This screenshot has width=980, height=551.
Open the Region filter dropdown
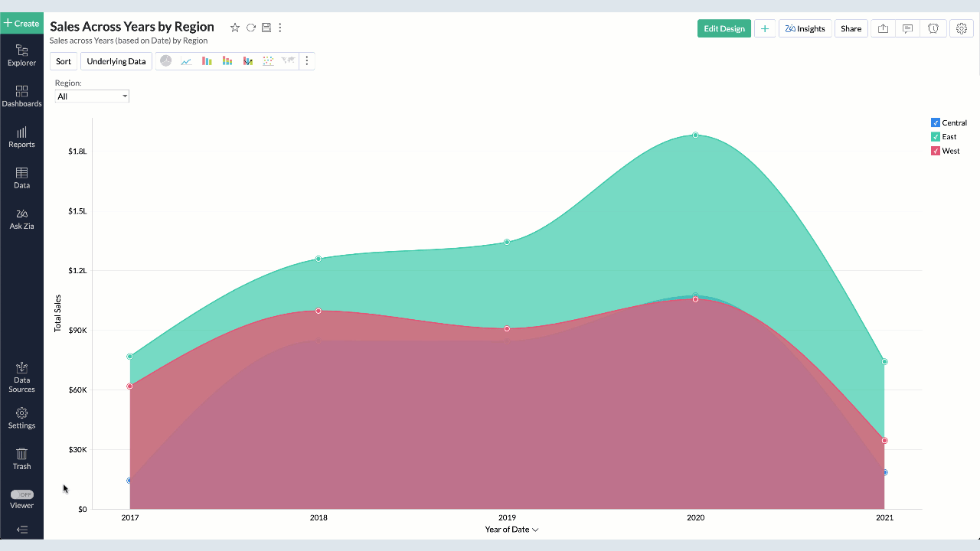click(92, 96)
